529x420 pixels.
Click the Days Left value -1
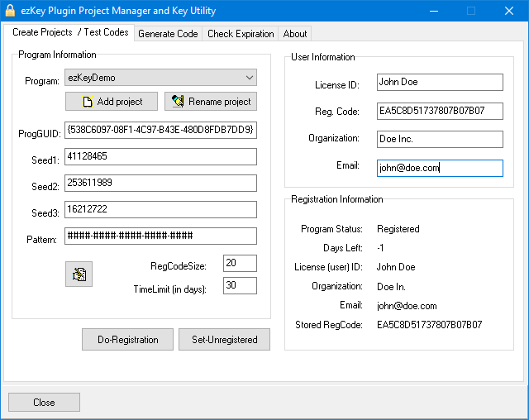point(380,248)
